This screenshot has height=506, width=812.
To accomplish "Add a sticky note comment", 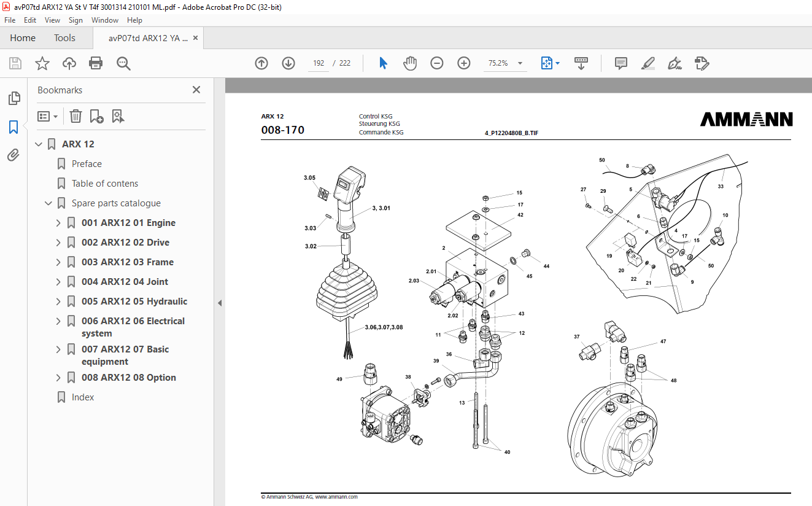I will click(621, 63).
